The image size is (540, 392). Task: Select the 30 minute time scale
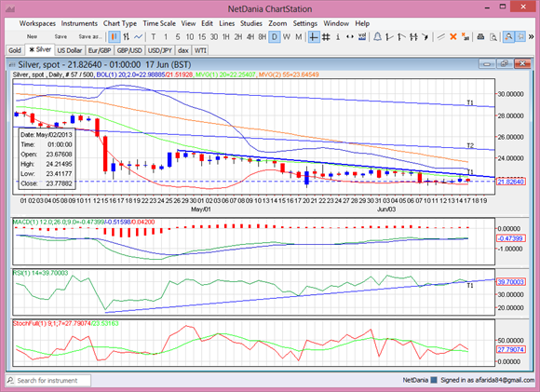(214, 36)
